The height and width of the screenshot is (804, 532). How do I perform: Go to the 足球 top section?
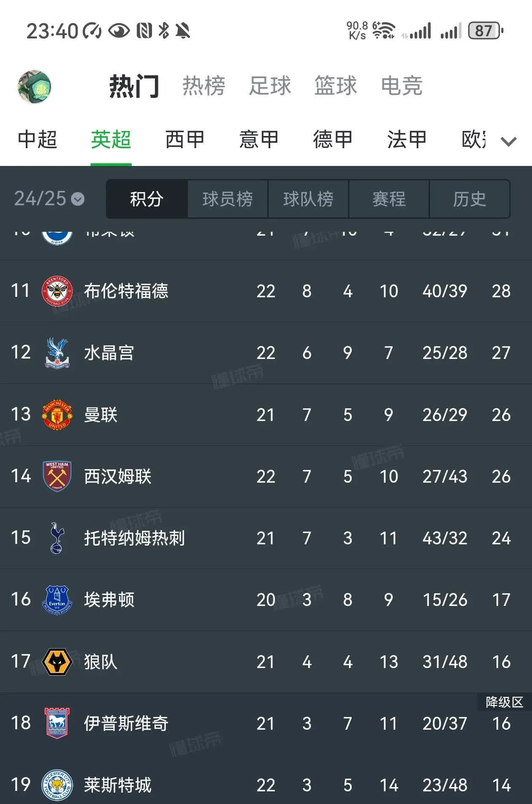point(270,86)
